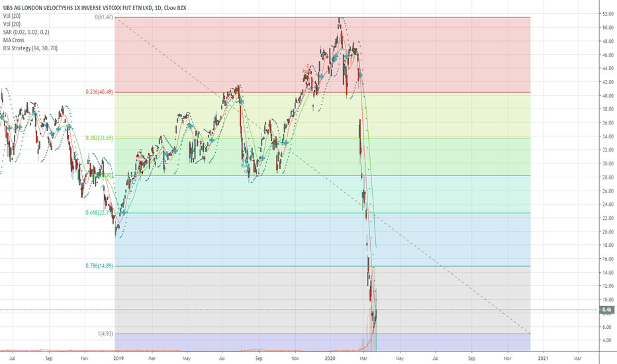The image size is (617, 364).
Task: Click the 2019 label on the time axis
Action: coord(119,359)
